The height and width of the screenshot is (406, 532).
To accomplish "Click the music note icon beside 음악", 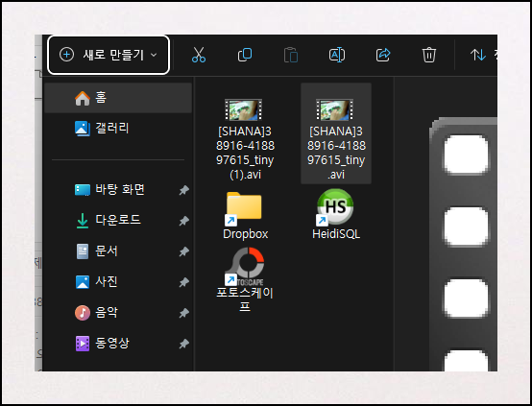I will click(83, 313).
